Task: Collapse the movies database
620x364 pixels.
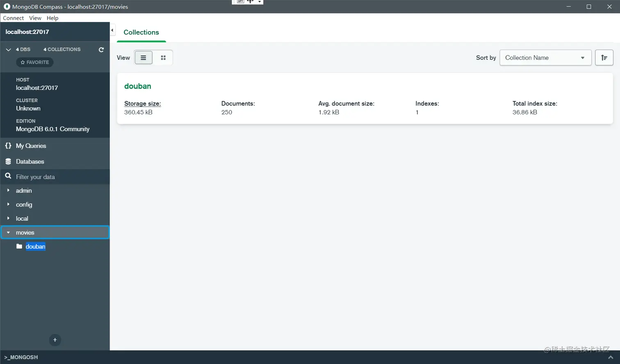Action: 8,232
